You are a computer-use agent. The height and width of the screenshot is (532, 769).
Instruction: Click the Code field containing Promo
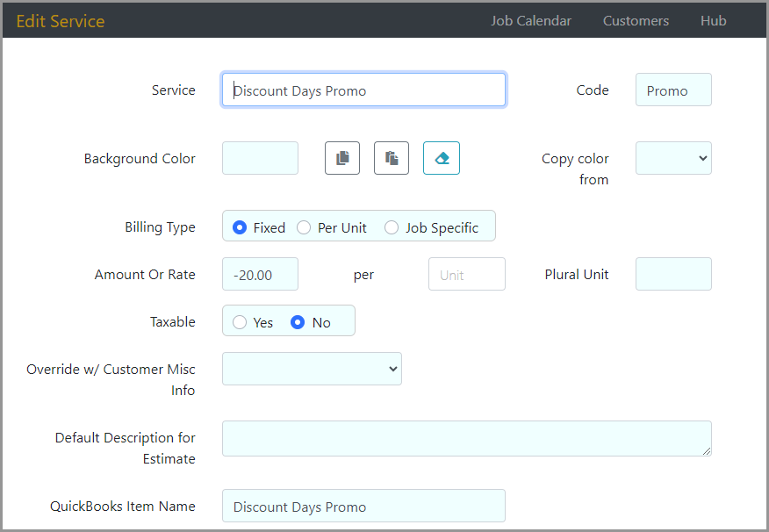pos(673,90)
